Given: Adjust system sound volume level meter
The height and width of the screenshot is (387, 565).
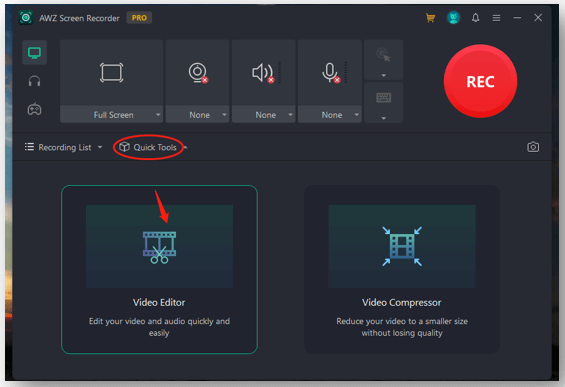Looking at the screenshot, I should [x=280, y=72].
